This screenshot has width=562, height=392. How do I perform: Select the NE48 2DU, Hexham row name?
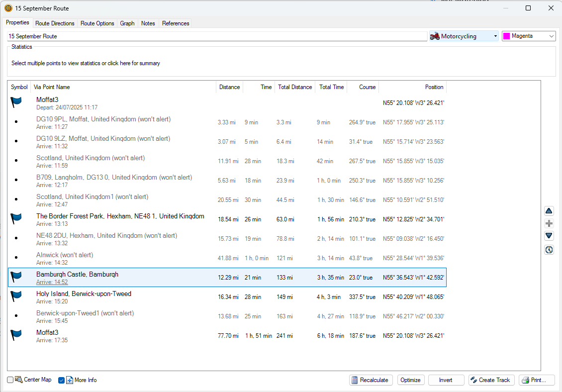(x=106, y=235)
